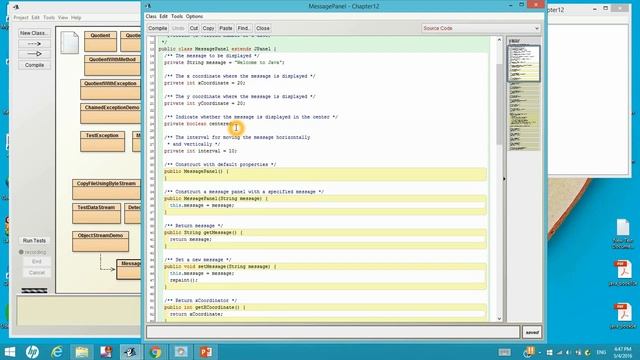640x360 pixels.
Task: Click the on-screen keyboard tray icon
Action: pos(504,352)
